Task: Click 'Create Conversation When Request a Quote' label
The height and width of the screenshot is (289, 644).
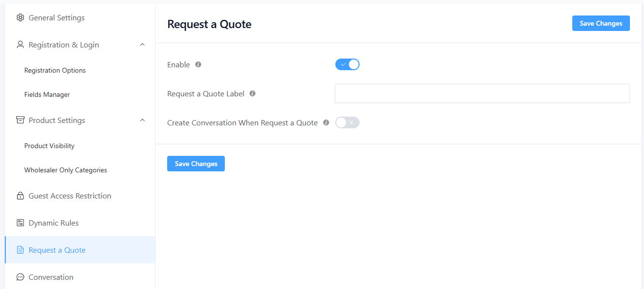Action: tap(242, 123)
